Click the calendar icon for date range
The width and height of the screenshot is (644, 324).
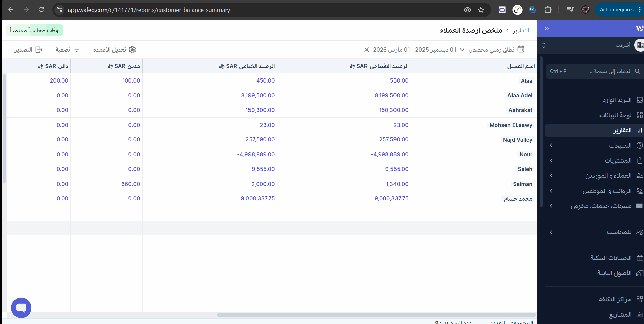click(x=521, y=50)
